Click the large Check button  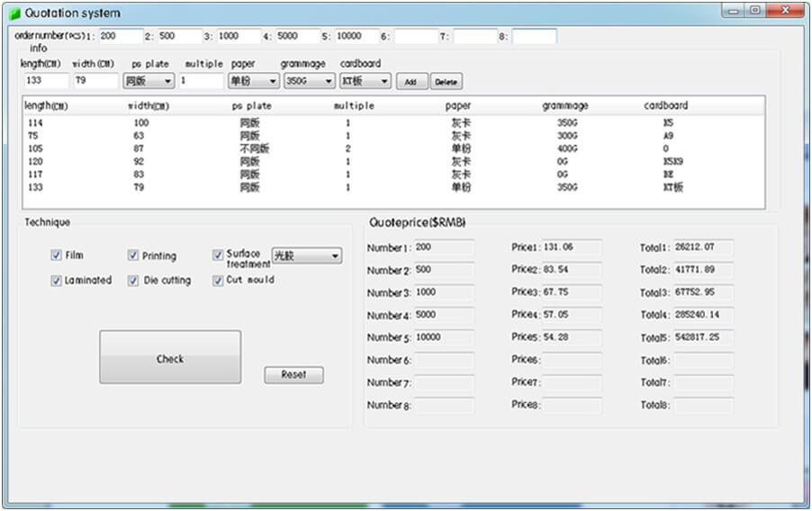coord(170,357)
